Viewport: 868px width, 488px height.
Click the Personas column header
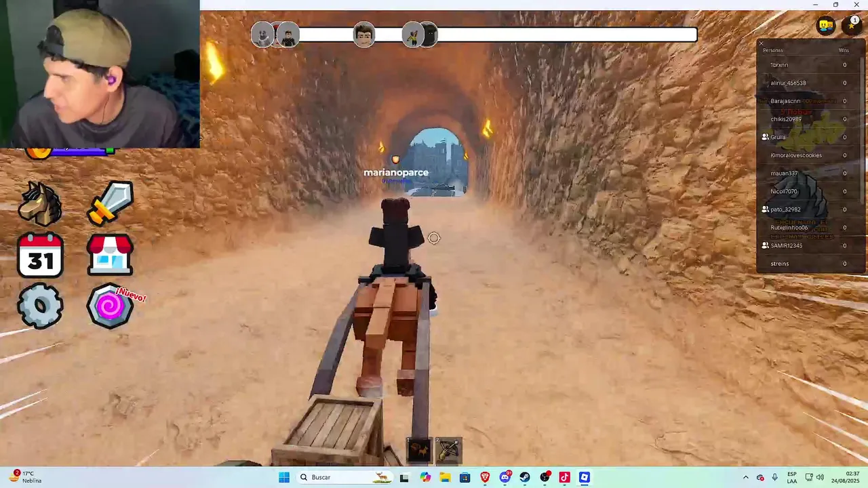772,50
